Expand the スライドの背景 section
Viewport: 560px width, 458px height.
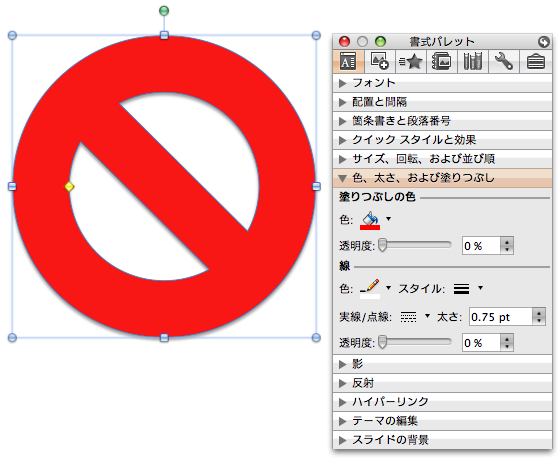442,440
